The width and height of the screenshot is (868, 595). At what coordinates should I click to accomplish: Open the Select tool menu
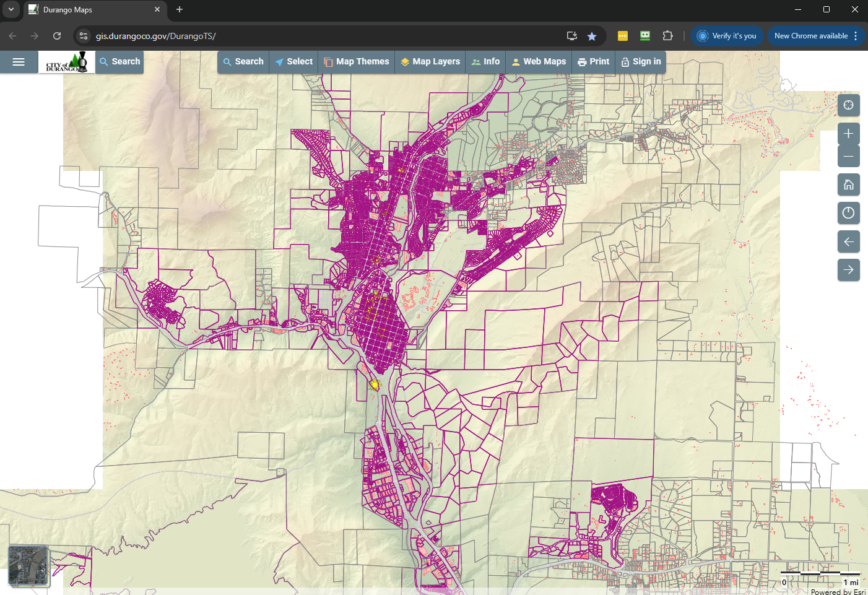point(293,62)
